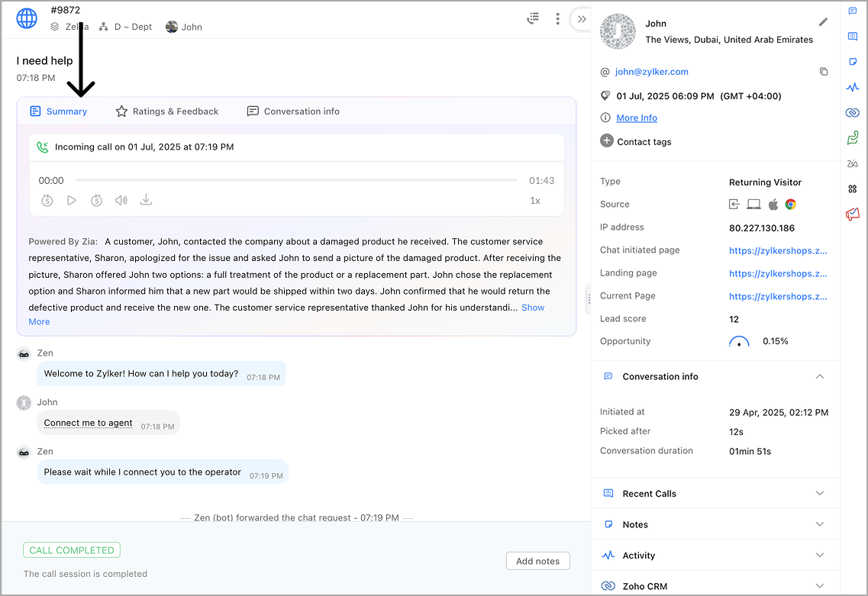This screenshot has width=868, height=596.
Task: Open the Conversation info tab
Action: [x=293, y=111]
